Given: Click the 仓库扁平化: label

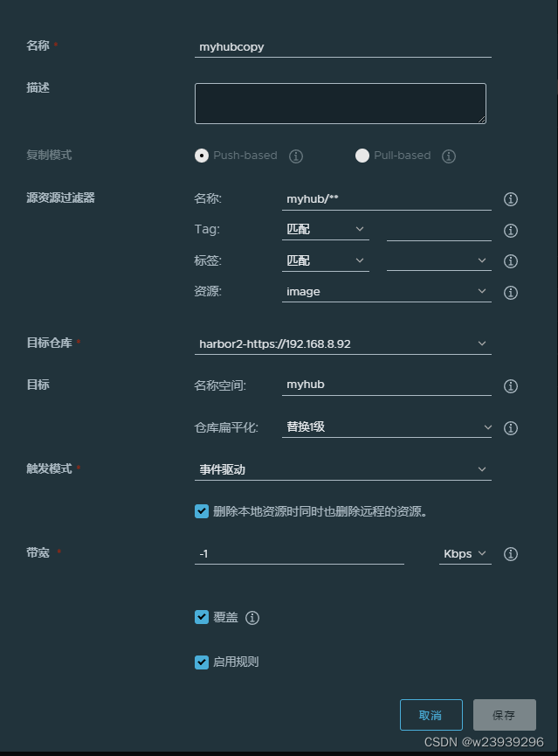Looking at the screenshot, I should point(226,427).
